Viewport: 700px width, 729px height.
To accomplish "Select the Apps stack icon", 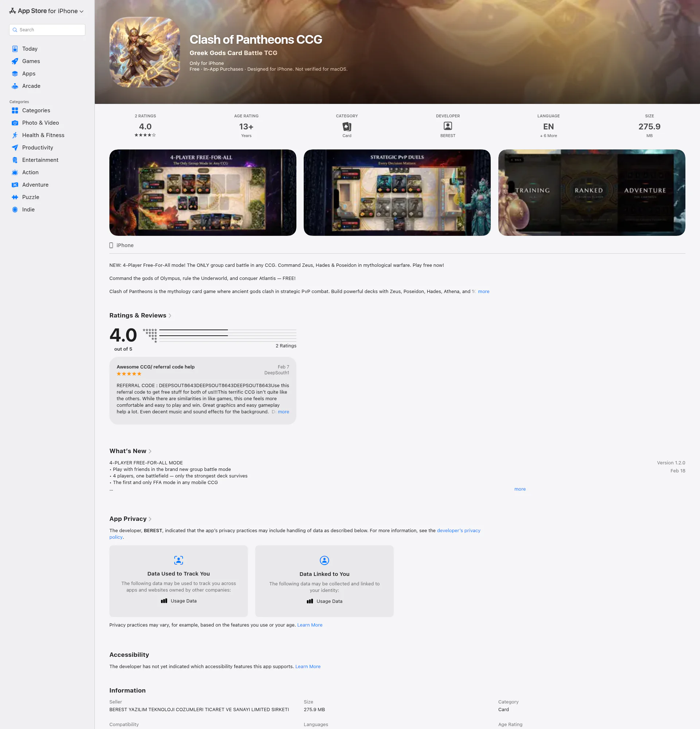I will pyautogui.click(x=15, y=74).
